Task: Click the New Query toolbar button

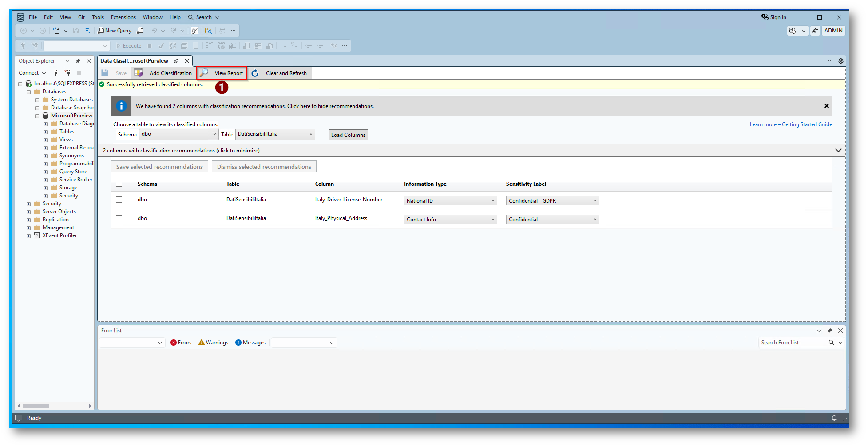Action: pos(115,31)
